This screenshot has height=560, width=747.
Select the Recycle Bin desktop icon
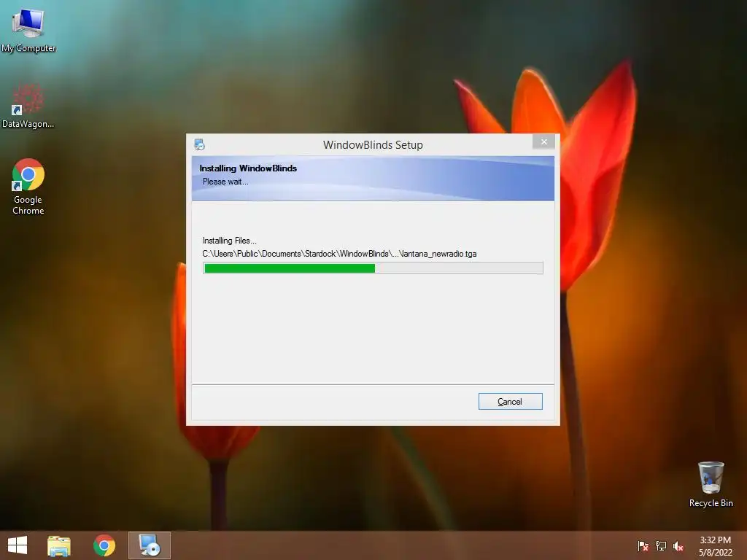(711, 484)
